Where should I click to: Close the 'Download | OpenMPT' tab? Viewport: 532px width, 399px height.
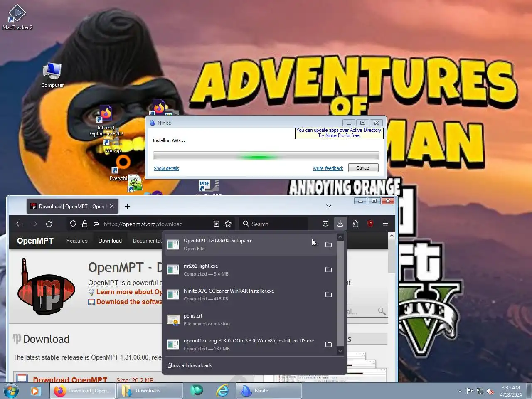pyautogui.click(x=112, y=206)
